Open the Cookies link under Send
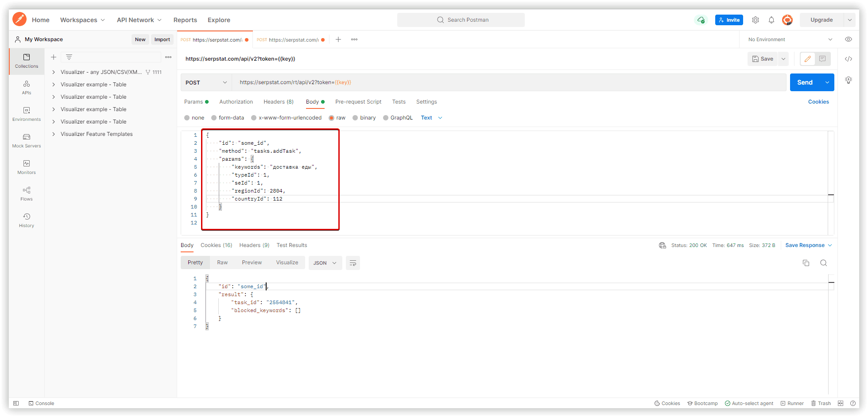This screenshot has width=868, height=417. [x=818, y=102]
